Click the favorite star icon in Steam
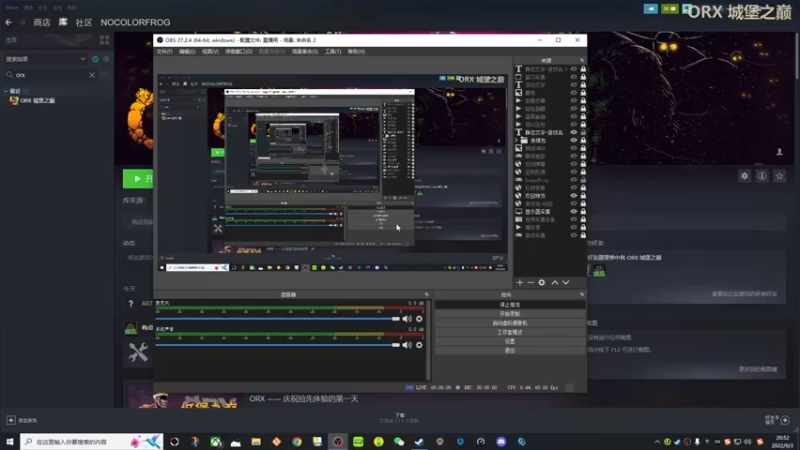Viewport: 800px width, 450px height. pos(779,176)
